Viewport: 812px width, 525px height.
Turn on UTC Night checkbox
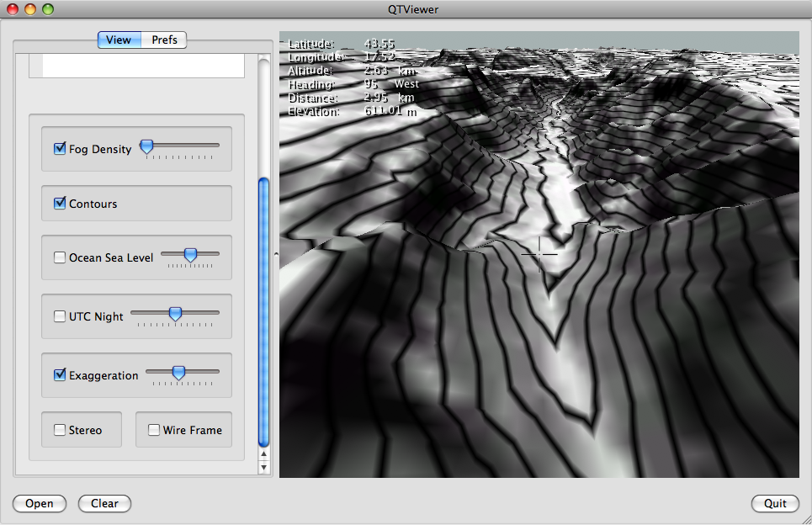point(60,317)
